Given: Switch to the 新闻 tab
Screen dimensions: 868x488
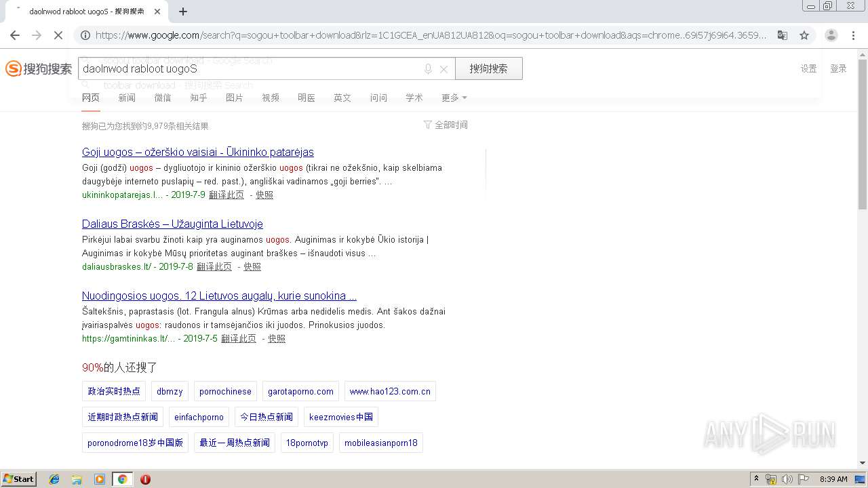Looking at the screenshot, I should pyautogui.click(x=127, y=98).
